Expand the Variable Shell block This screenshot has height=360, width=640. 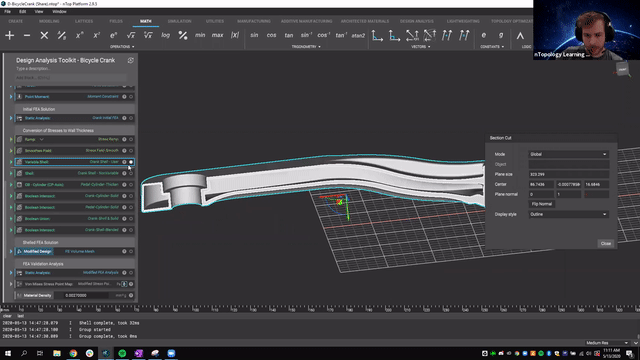click(11, 162)
